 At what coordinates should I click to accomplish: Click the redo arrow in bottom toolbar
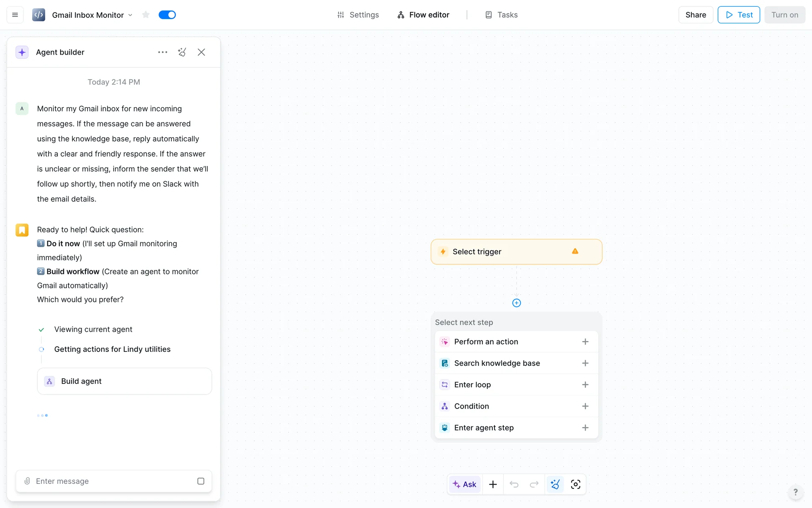534,484
